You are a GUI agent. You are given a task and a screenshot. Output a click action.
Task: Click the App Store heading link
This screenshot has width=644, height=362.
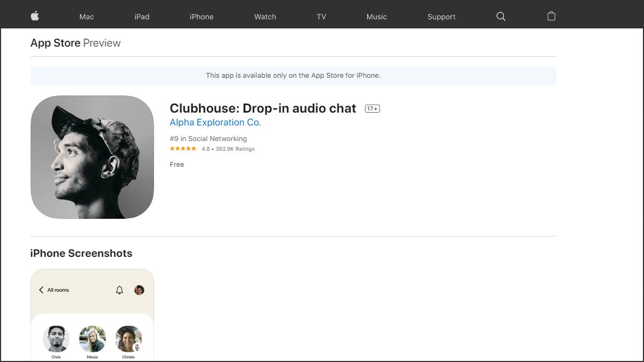(55, 43)
